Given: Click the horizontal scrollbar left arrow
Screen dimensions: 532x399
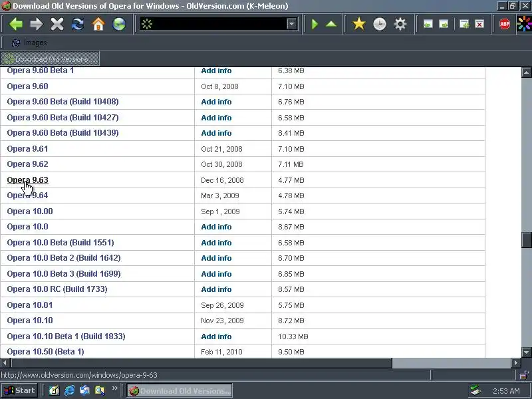Looking at the screenshot, I should coord(5,362).
